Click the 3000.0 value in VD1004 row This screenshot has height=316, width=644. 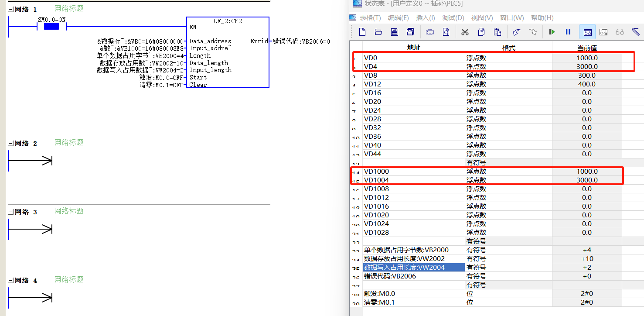click(587, 180)
